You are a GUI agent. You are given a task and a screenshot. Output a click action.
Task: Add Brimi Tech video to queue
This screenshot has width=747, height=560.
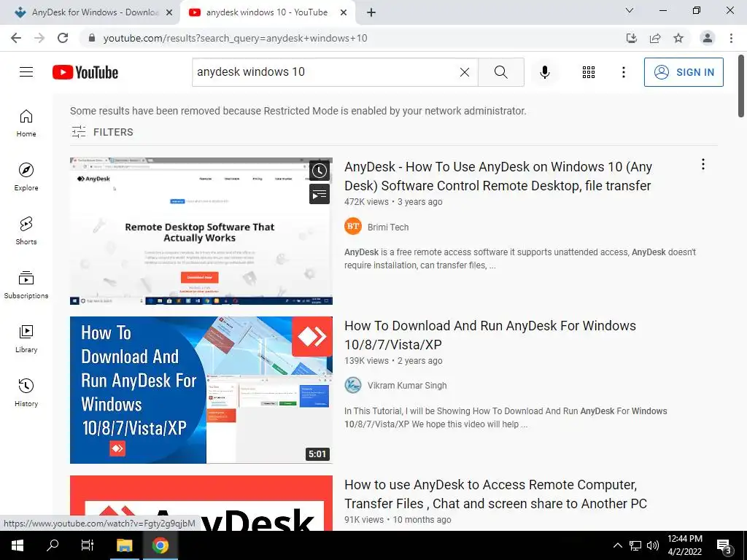tap(320, 194)
